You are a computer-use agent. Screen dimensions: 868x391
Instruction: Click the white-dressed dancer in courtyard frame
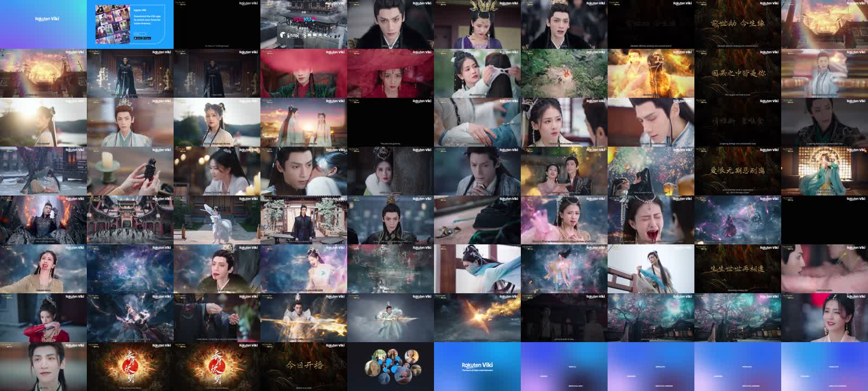(x=217, y=220)
